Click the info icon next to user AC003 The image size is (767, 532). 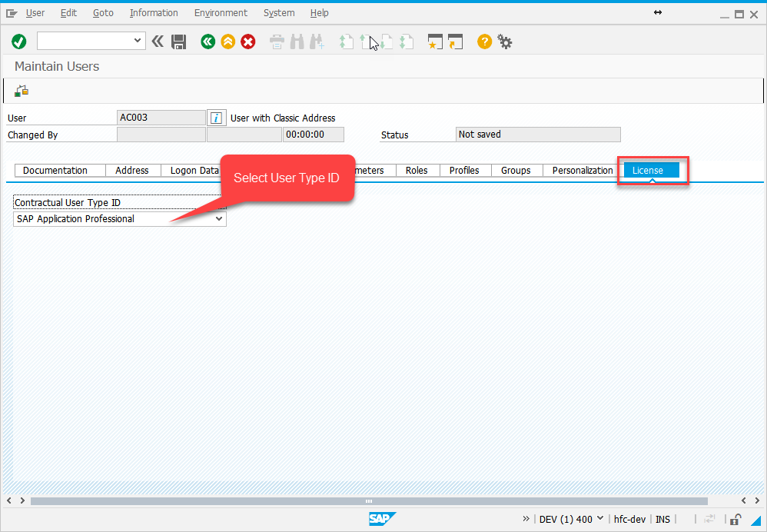coord(216,118)
